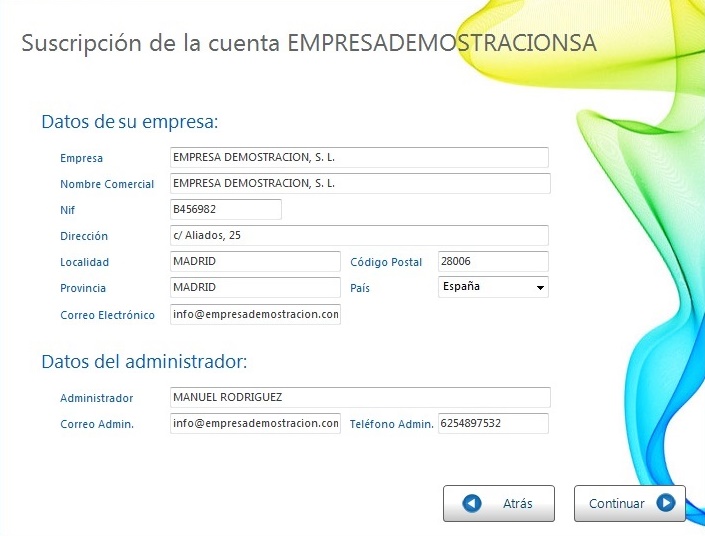Focus the Empresa input field
705x536 pixels.
tap(359, 157)
